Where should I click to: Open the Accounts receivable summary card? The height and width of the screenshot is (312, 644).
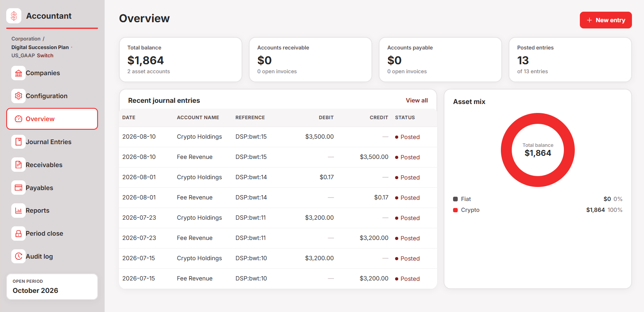[310, 60]
